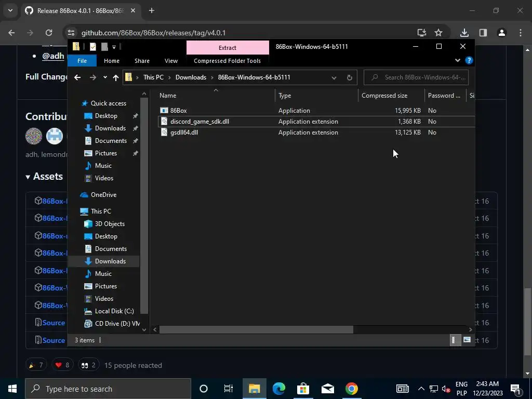Bookmark this page with Chrome star icon

[438, 33]
